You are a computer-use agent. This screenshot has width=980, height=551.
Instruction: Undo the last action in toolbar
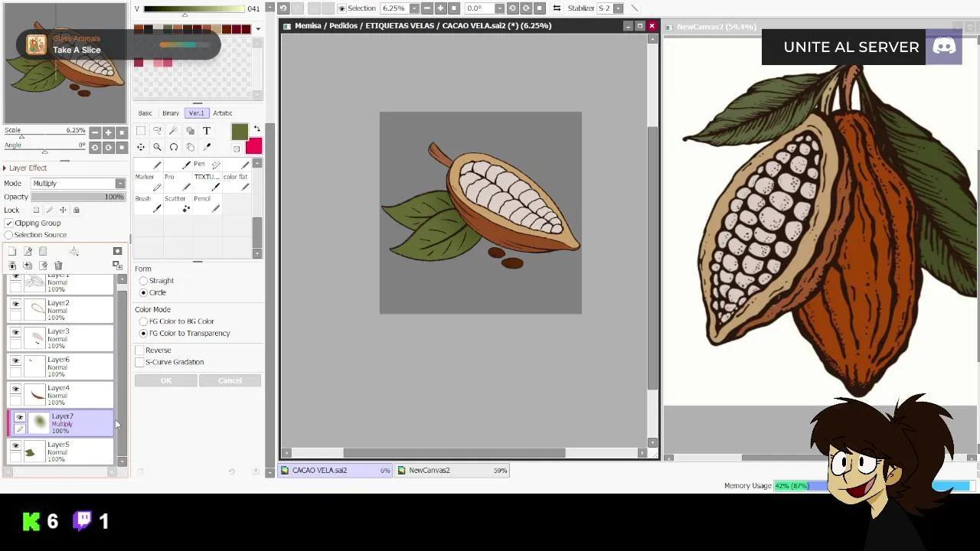click(x=283, y=8)
